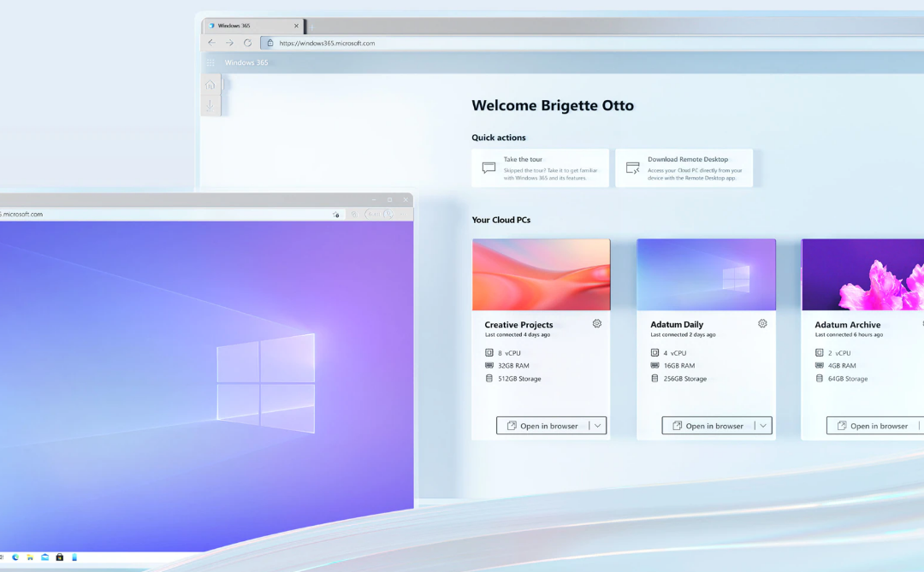This screenshot has height=572, width=924.
Task: Expand Creative Projects open options arrow
Action: [x=597, y=425]
